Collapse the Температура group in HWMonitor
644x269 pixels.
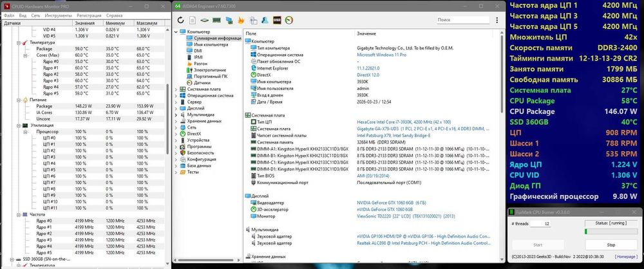pyautogui.click(x=19, y=42)
